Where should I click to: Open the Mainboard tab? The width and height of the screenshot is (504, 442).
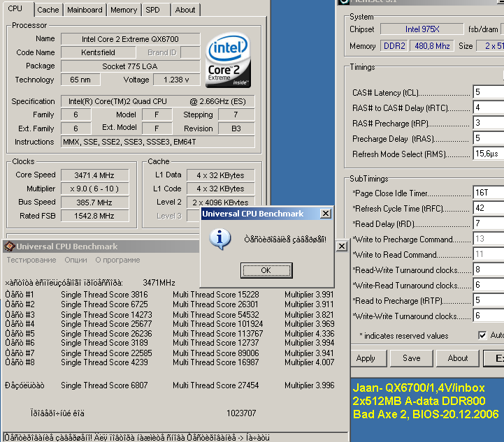pyautogui.click(x=85, y=10)
